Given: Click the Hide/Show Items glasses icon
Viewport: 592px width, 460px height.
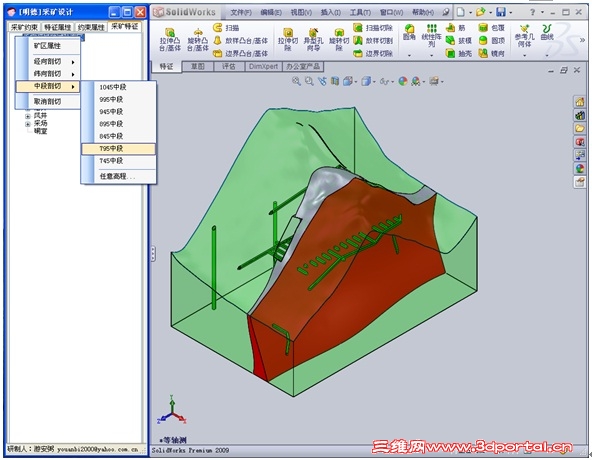Looking at the screenshot, I should coord(384,81).
